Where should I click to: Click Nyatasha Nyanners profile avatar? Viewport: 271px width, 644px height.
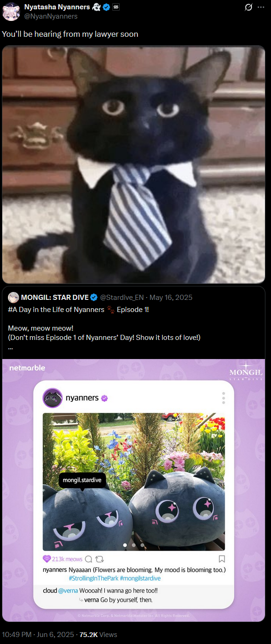coord(11,12)
